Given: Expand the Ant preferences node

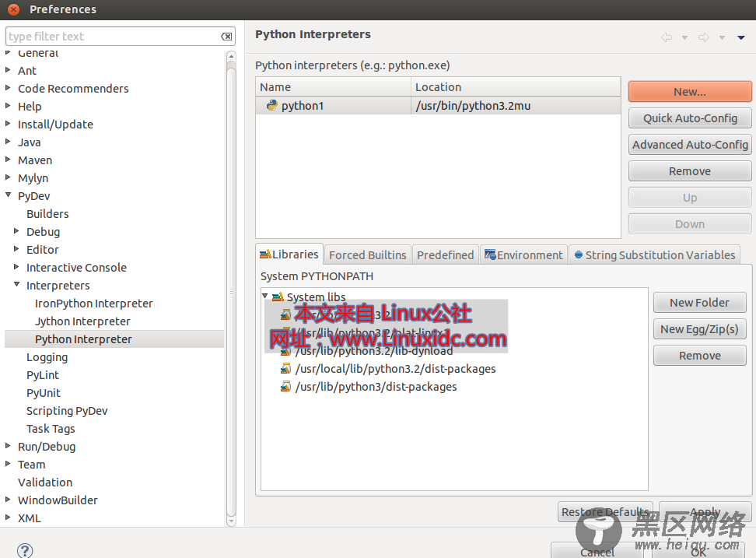Looking at the screenshot, I should click(8, 70).
